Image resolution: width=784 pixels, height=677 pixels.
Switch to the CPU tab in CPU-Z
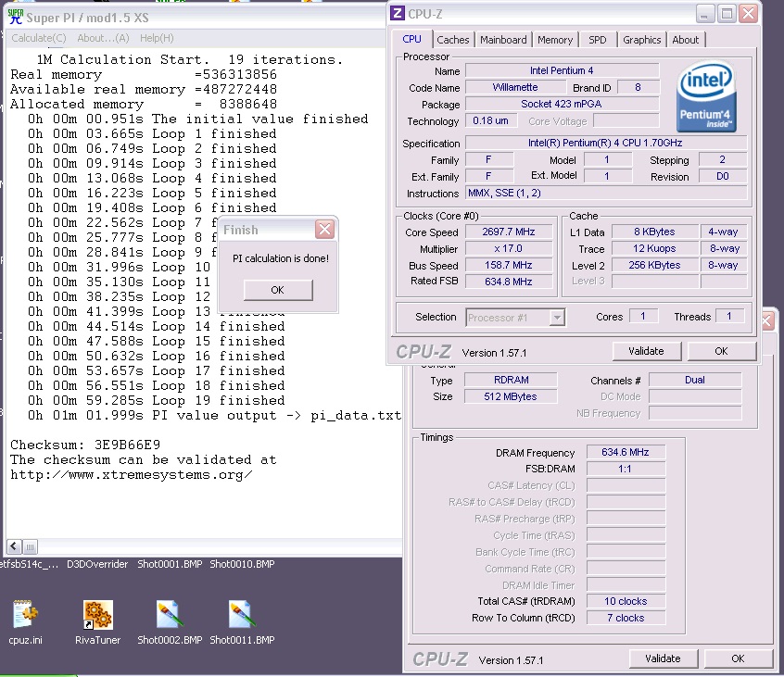412,39
